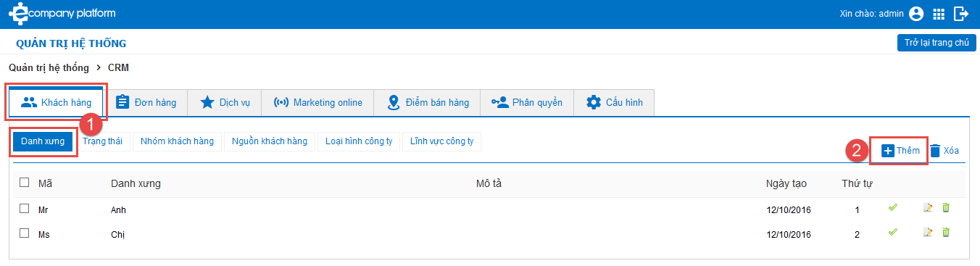Click the Mr code cell
The image size is (980, 266).
[43, 209]
